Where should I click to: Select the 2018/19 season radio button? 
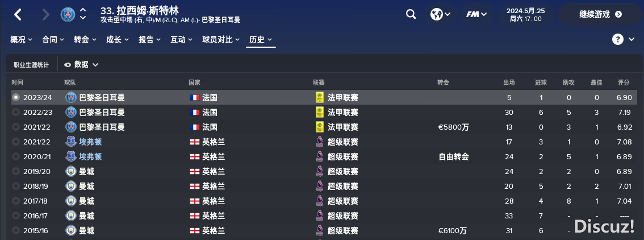(x=16, y=186)
